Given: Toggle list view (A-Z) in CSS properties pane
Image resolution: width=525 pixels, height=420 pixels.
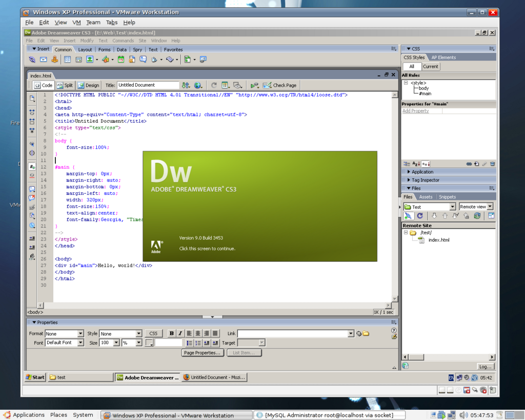Looking at the screenshot, I should coord(416,164).
